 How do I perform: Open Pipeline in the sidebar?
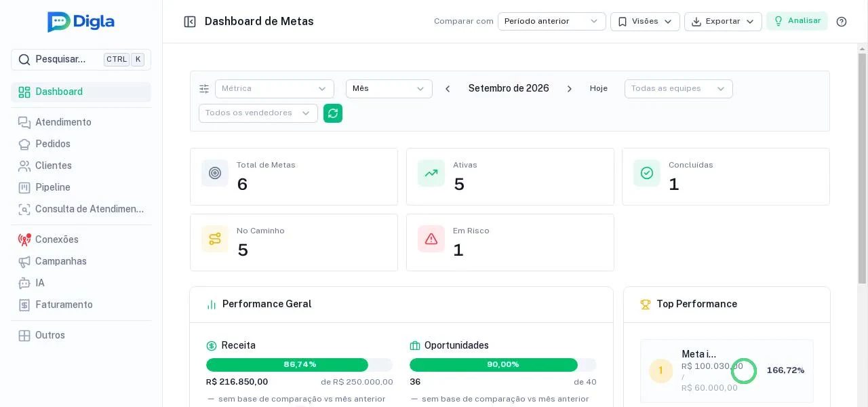click(x=81, y=187)
